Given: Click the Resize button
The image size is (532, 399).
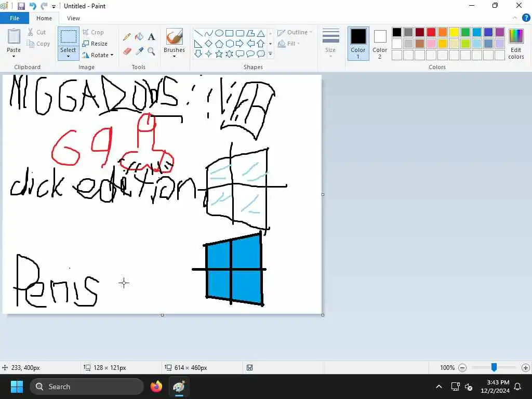Looking at the screenshot, I should click(95, 44).
